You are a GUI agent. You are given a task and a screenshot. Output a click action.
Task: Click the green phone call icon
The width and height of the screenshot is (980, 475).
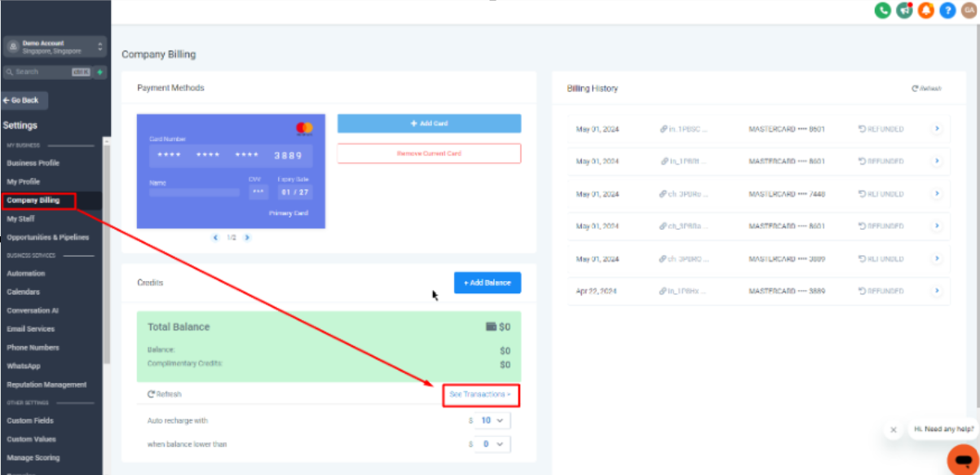point(882,11)
